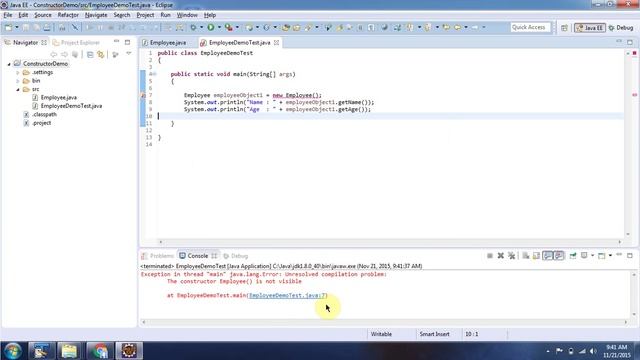Open the file explorer taskbar icon
The width and height of the screenshot is (640, 360).
click(x=69, y=351)
